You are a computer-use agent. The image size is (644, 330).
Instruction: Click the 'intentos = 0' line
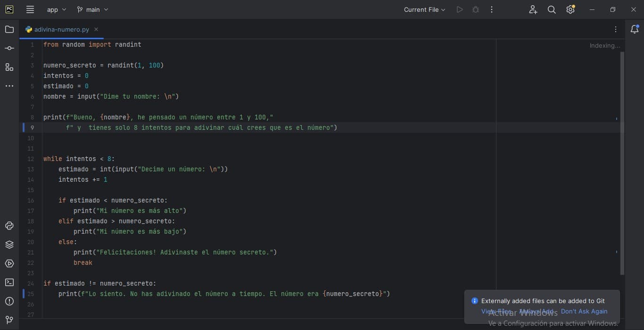point(66,76)
